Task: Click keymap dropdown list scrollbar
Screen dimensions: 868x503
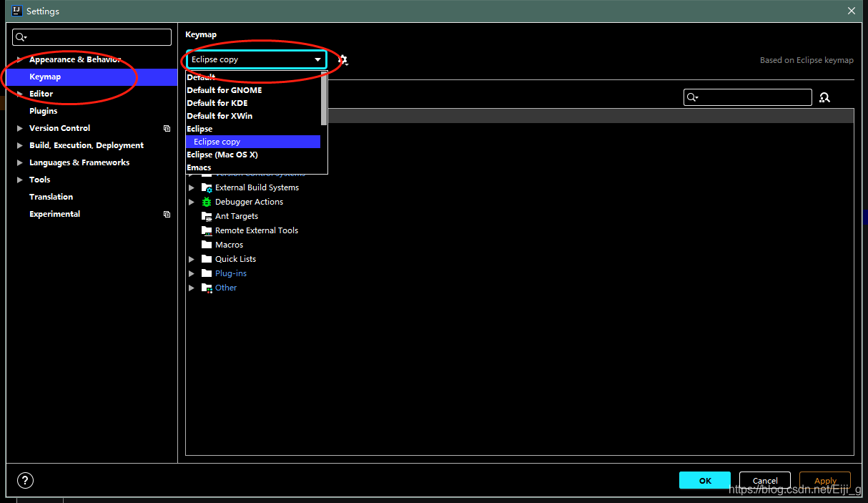Action: click(x=324, y=99)
